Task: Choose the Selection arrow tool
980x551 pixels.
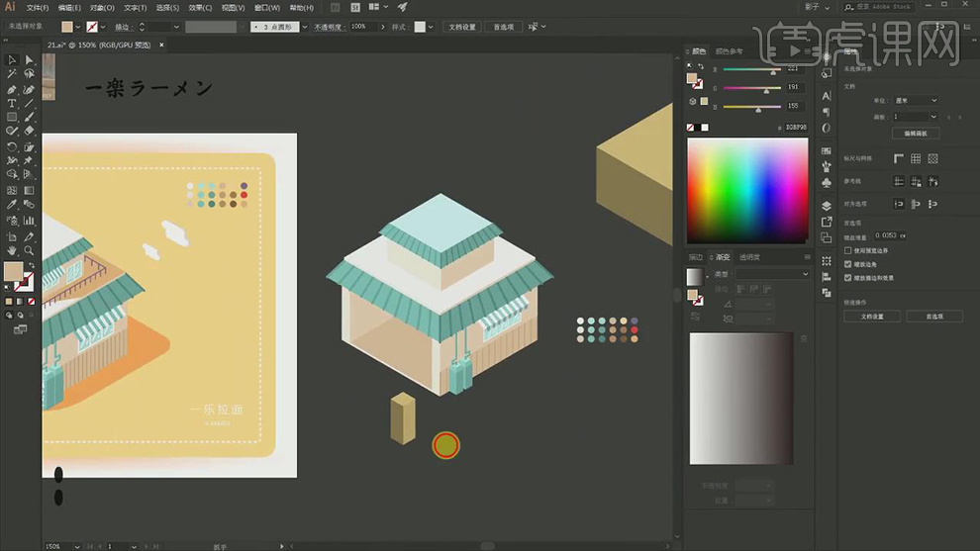Action: tap(12, 60)
